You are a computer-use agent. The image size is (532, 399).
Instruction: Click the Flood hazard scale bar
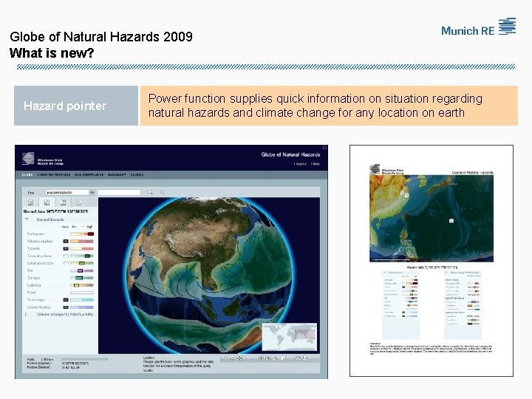coord(82,293)
